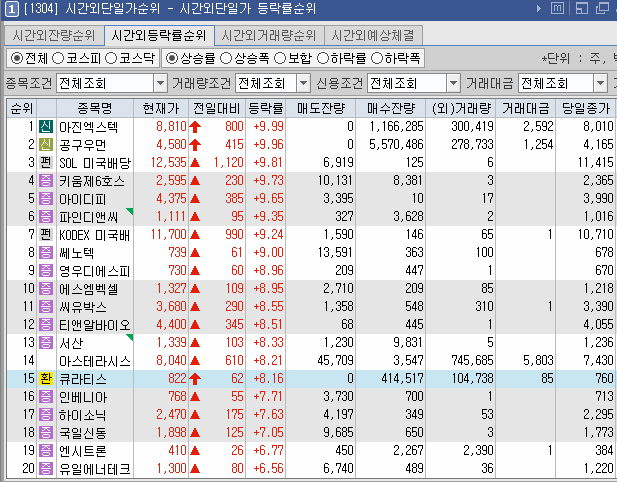617x482 pixels.
Task: Click the window number 1 icon in title bar
Action: (11, 9)
